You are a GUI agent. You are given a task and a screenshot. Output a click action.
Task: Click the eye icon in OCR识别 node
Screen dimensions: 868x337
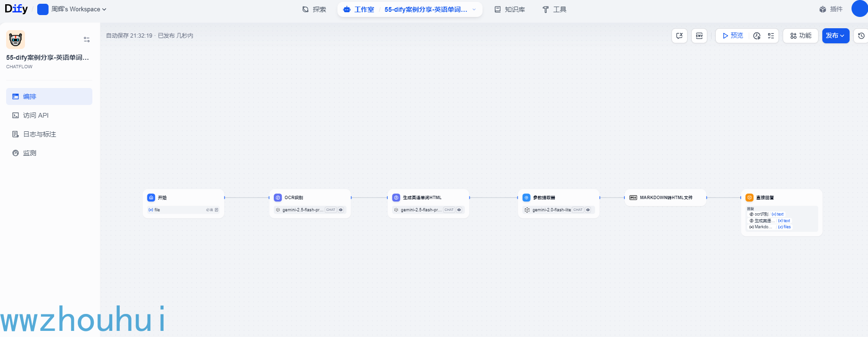click(x=341, y=210)
